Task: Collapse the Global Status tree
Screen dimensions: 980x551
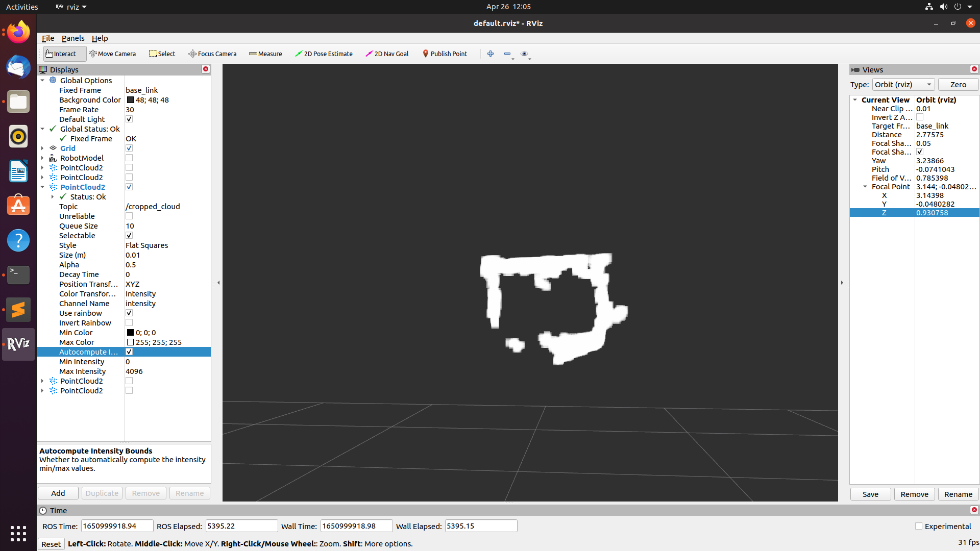Action: click(x=43, y=129)
